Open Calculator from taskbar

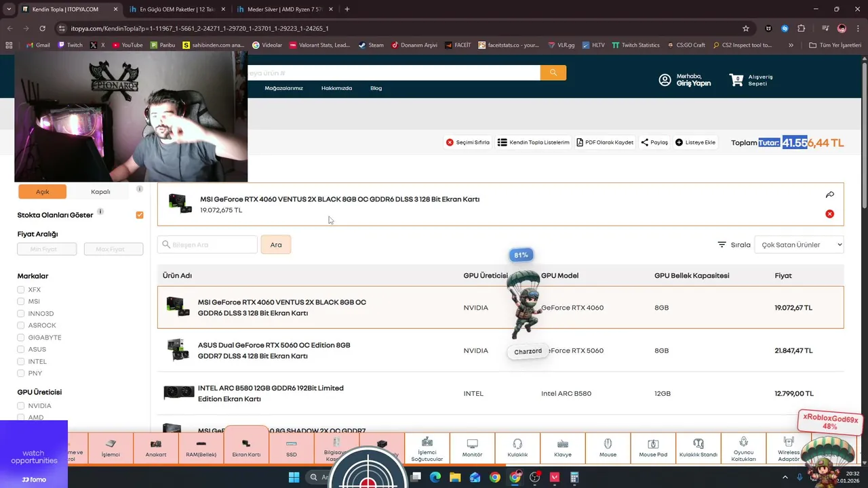(x=574, y=477)
